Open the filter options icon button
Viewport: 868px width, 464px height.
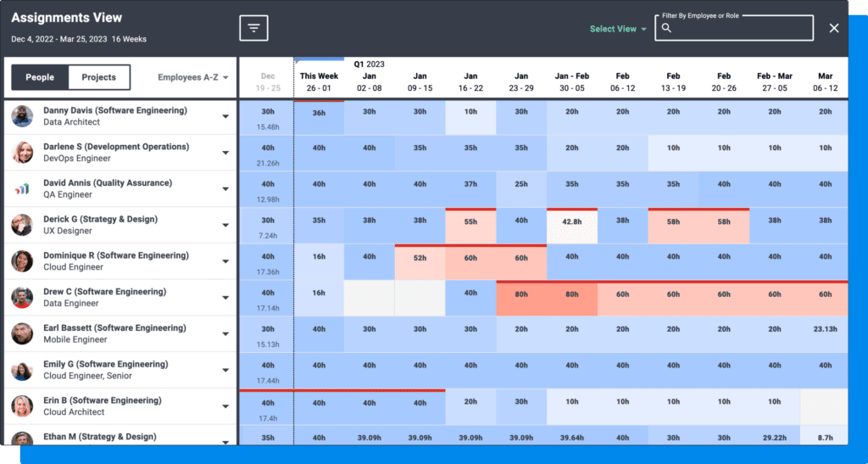point(253,28)
